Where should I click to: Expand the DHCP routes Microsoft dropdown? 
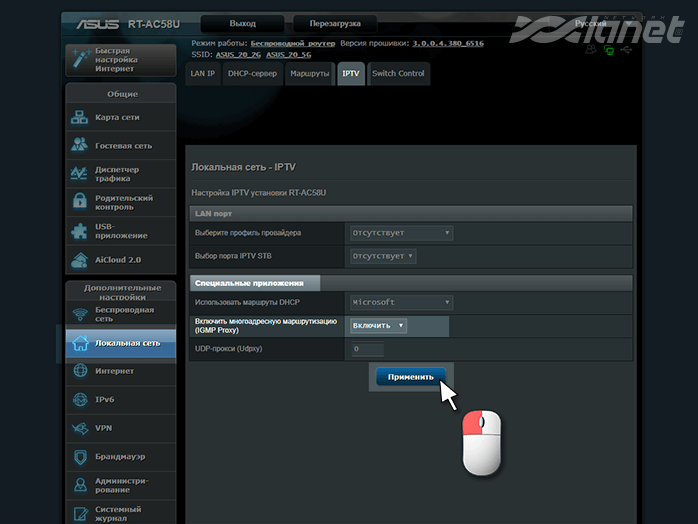(x=400, y=302)
